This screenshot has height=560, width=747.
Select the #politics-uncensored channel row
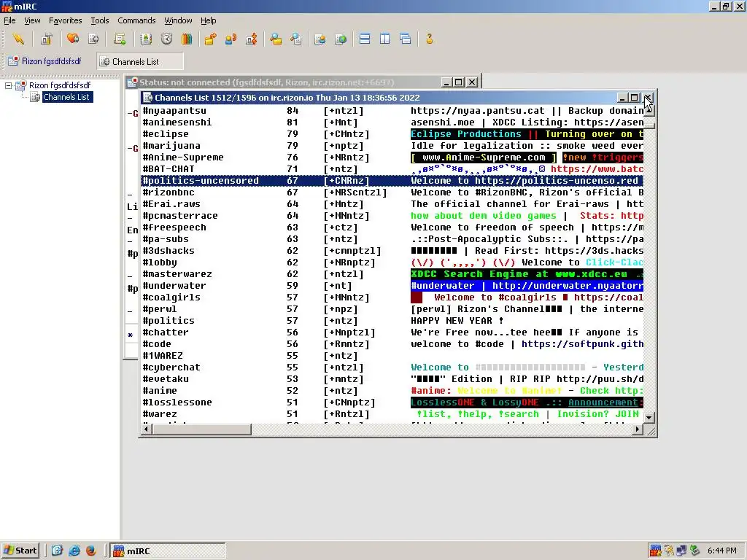coord(392,181)
